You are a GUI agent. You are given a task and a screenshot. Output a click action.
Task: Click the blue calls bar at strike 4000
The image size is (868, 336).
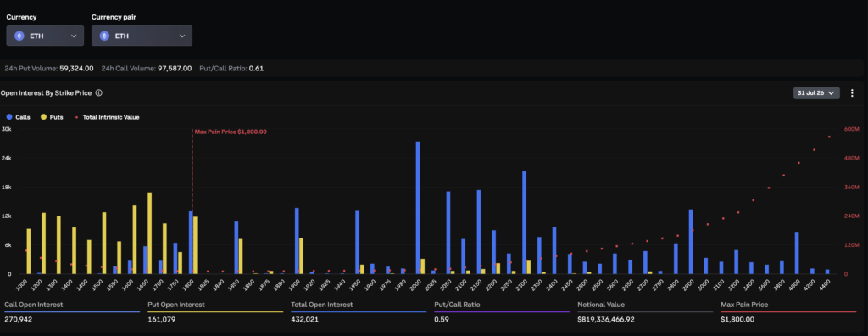797,253
